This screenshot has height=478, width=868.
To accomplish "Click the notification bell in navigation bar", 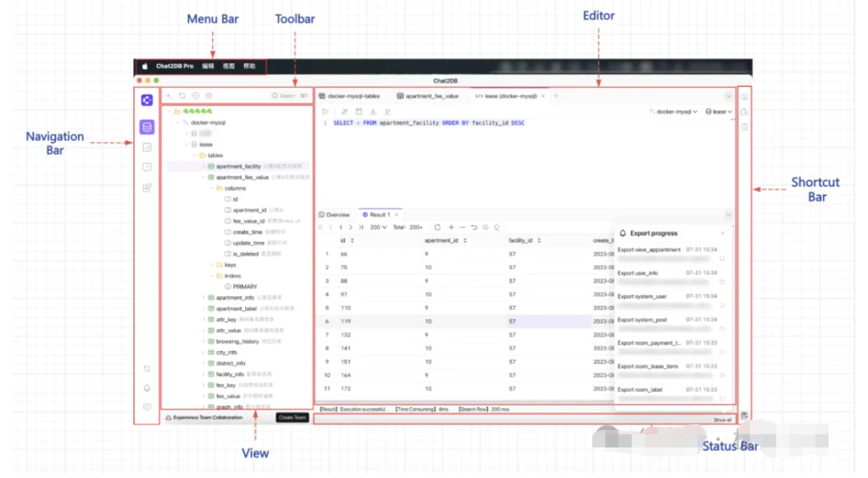I will [147, 388].
